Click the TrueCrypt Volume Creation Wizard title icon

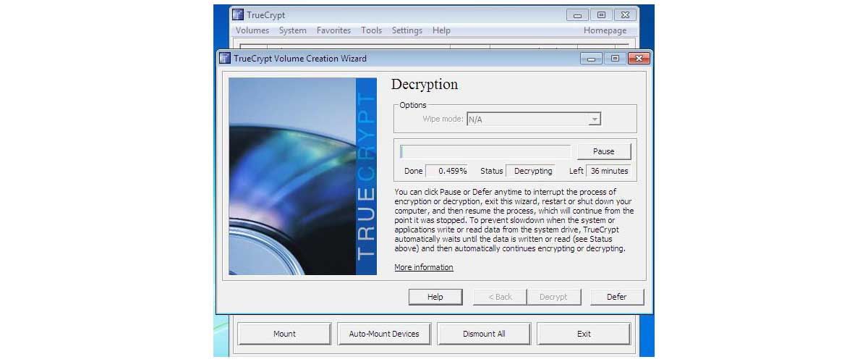[x=225, y=58]
